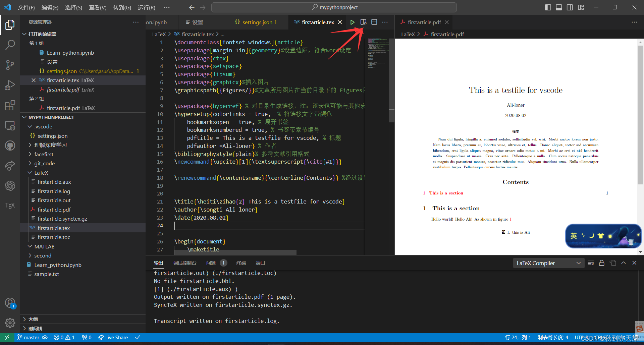Click the code minimap overview

(x=377, y=54)
